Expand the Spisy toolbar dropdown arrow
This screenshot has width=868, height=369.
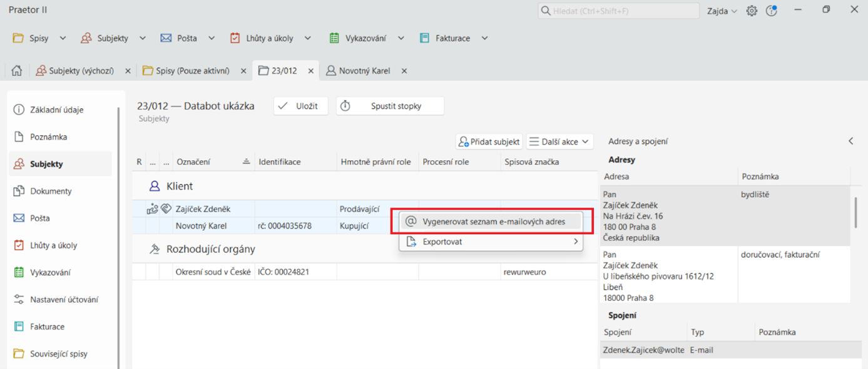coord(63,38)
